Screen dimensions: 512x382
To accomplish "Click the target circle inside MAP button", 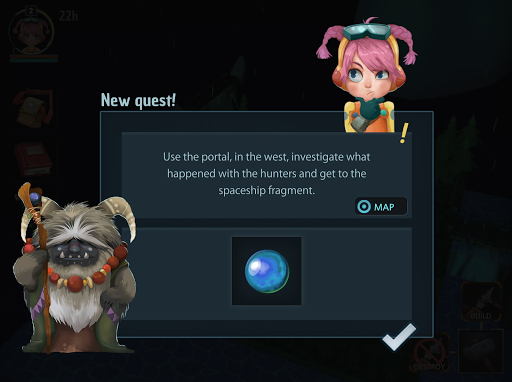I will pyautogui.click(x=364, y=207).
